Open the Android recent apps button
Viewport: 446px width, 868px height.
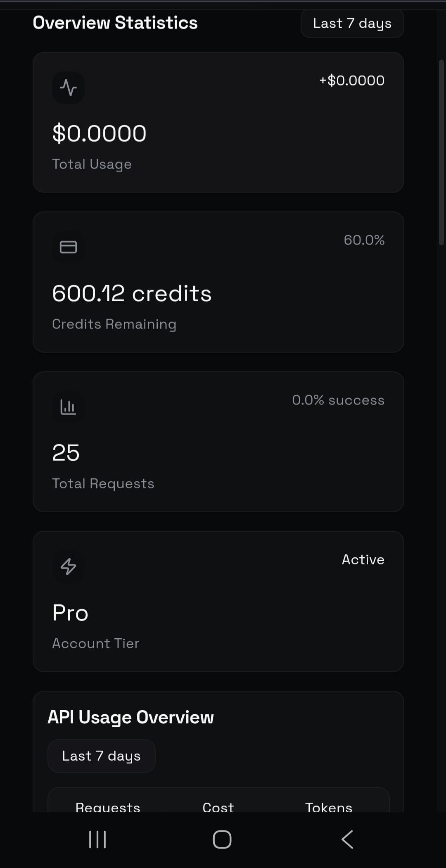pos(98,839)
